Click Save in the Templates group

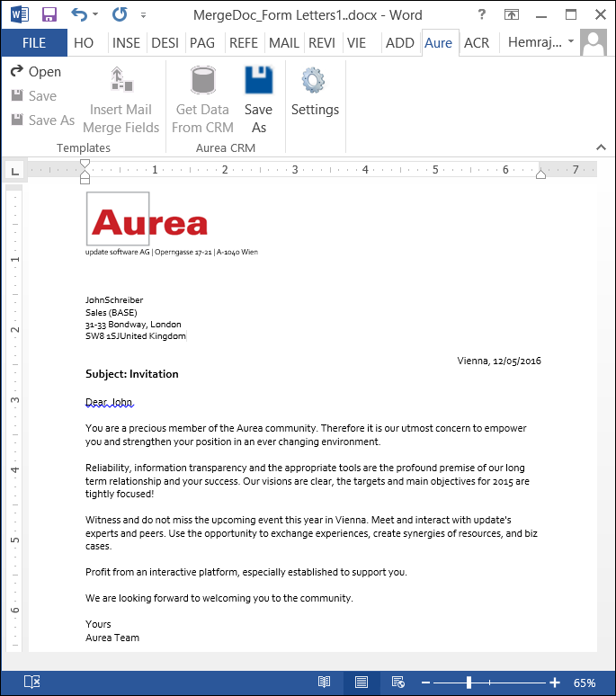[x=34, y=96]
